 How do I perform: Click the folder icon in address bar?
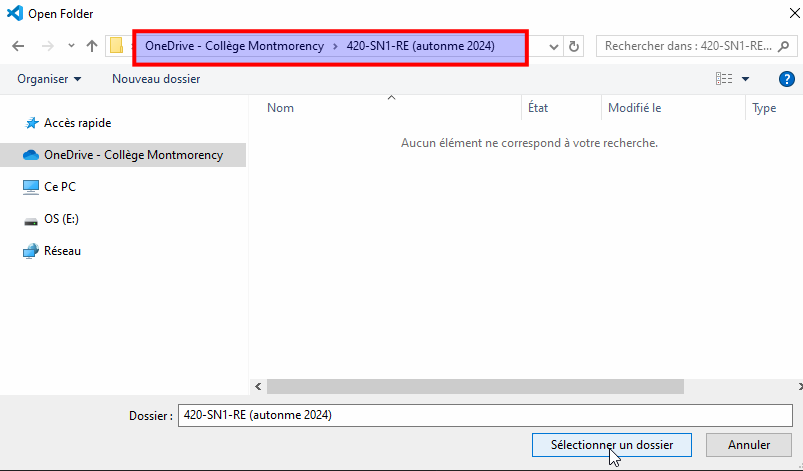(117, 46)
